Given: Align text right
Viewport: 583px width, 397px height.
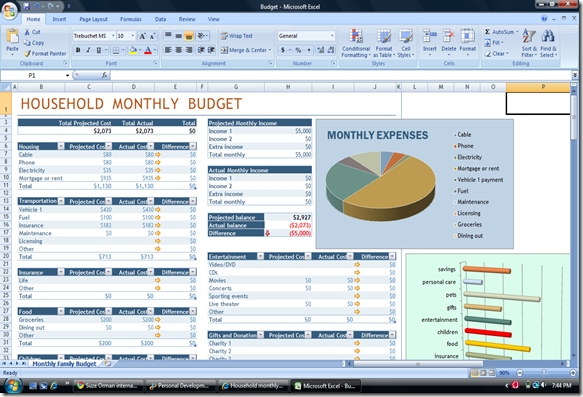Looking at the screenshot, I should (189, 50).
